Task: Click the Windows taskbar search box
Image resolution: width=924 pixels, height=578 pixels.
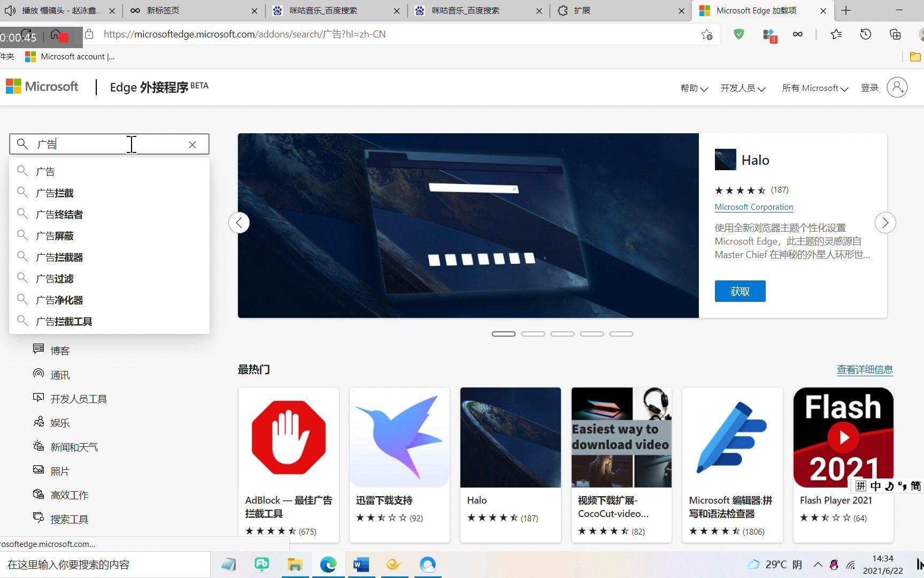Action: [x=105, y=565]
